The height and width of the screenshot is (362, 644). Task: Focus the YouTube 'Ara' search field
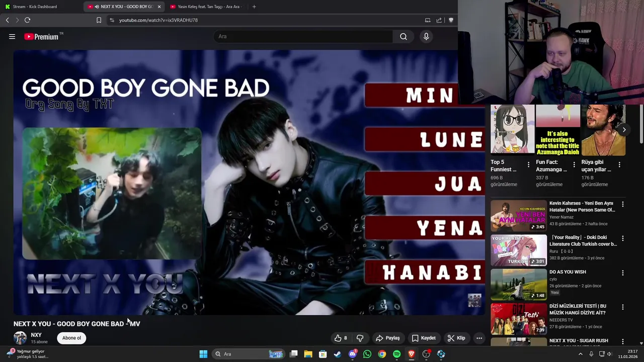pos(303,36)
